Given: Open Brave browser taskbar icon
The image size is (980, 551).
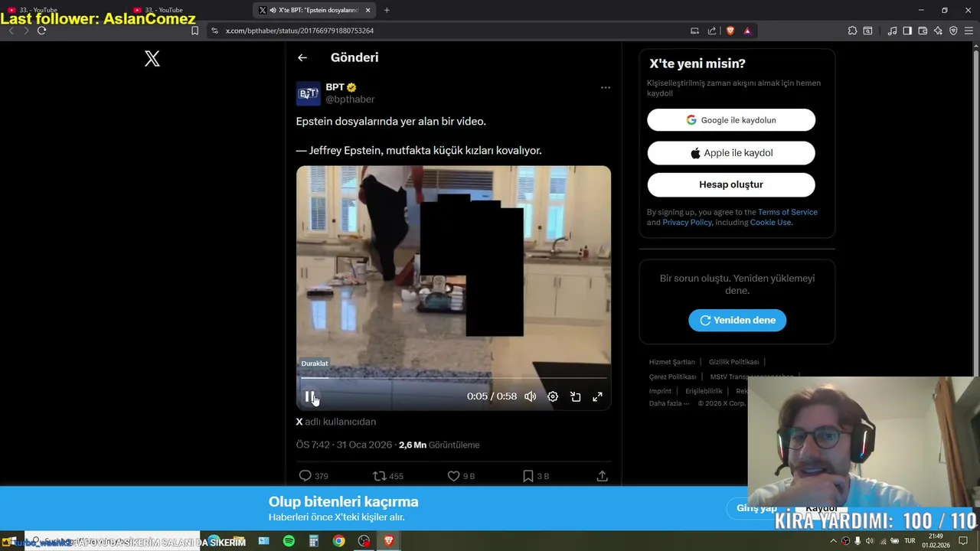Looking at the screenshot, I should click(389, 541).
